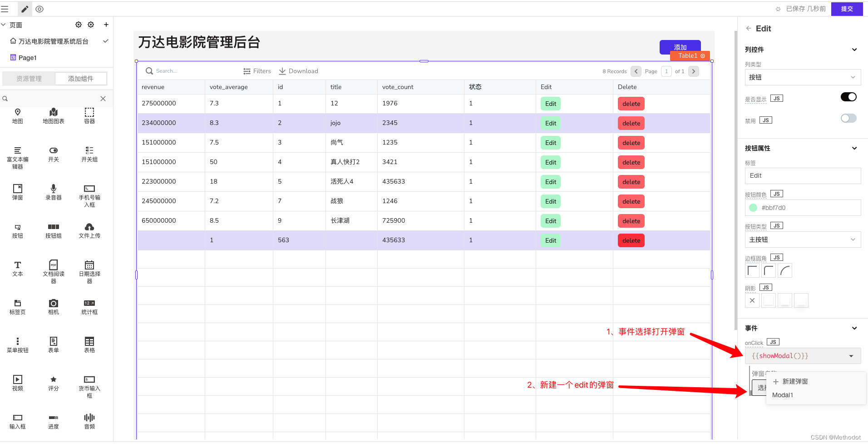Toggle JS mode for 边框圆角

click(x=777, y=258)
